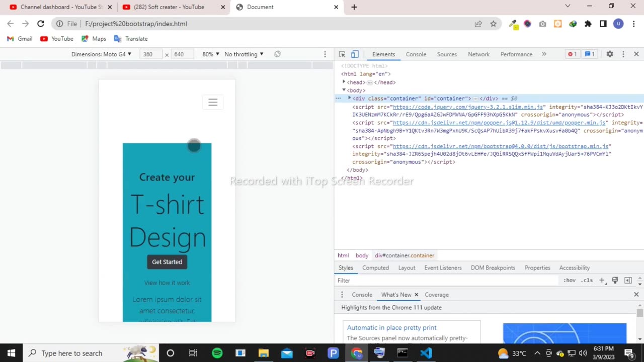Bookmark this page star icon

494,24
